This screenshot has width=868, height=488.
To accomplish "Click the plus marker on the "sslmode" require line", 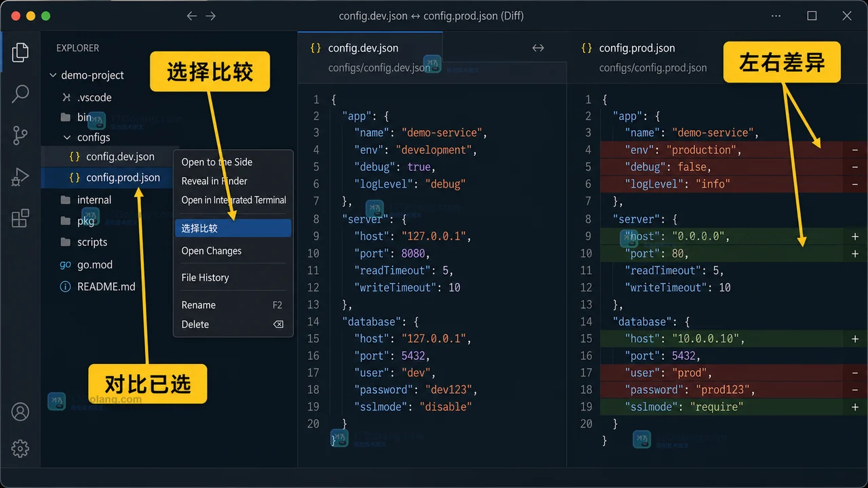I will [855, 407].
